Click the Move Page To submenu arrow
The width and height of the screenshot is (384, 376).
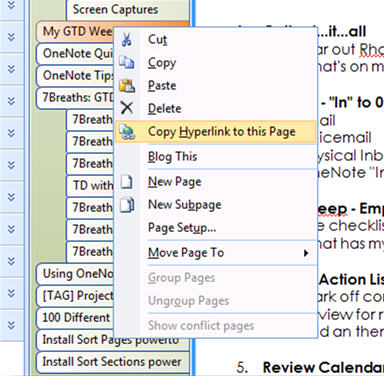[x=306, y=253]
